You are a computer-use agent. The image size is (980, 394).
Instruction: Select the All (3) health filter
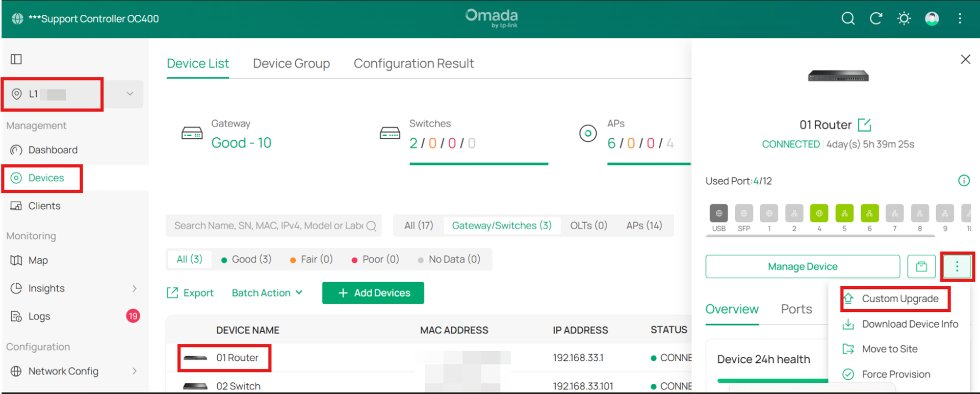[x=189, y=259]
